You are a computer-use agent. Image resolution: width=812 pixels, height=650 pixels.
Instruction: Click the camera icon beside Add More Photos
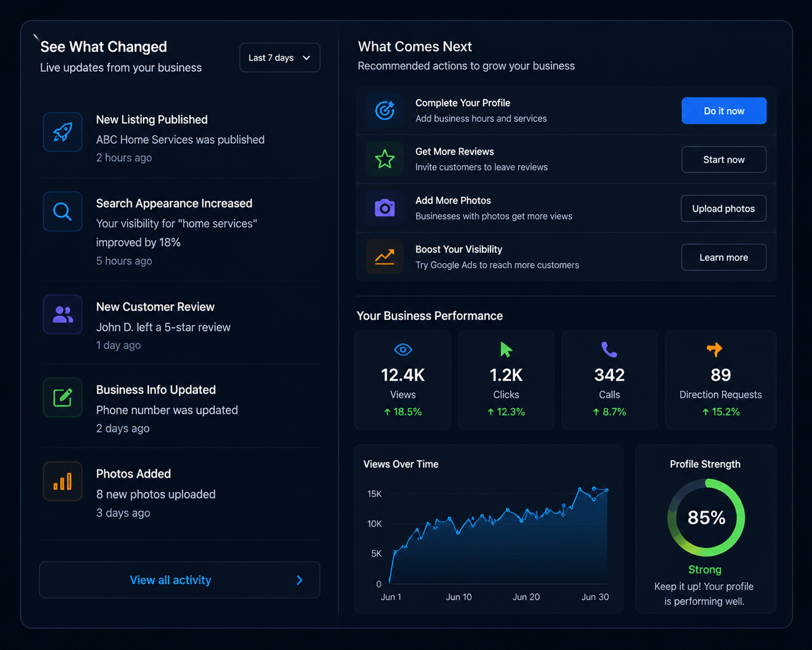coord(385,208)
